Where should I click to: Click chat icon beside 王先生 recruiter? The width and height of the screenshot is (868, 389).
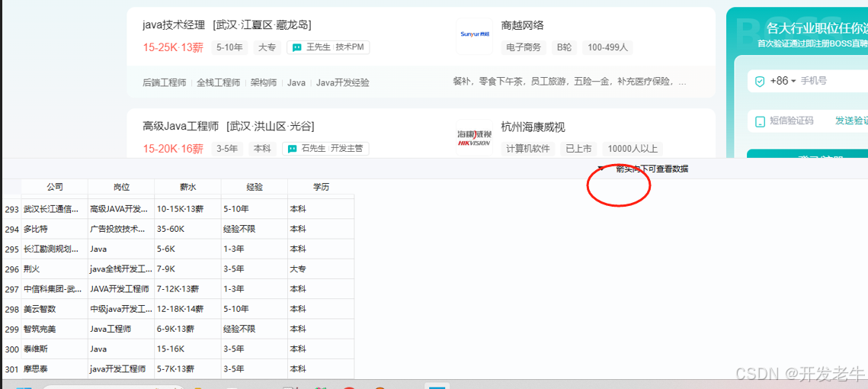click(x=296, y=47)
